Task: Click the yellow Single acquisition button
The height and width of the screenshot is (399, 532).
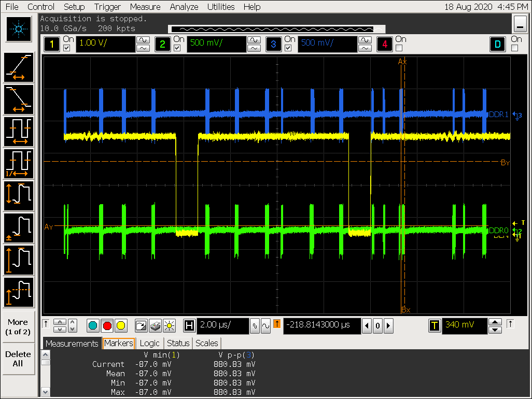Action: (121, 326)
